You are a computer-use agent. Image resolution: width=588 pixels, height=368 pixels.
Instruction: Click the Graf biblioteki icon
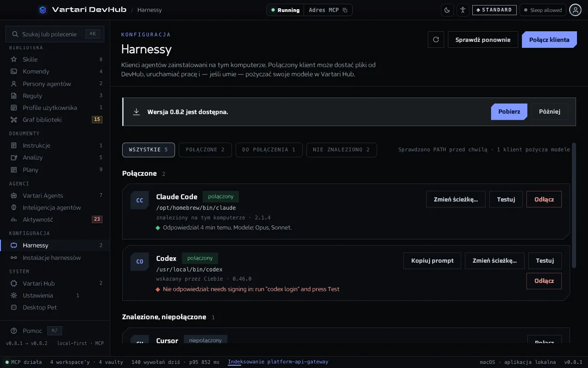tap(14, 120)
